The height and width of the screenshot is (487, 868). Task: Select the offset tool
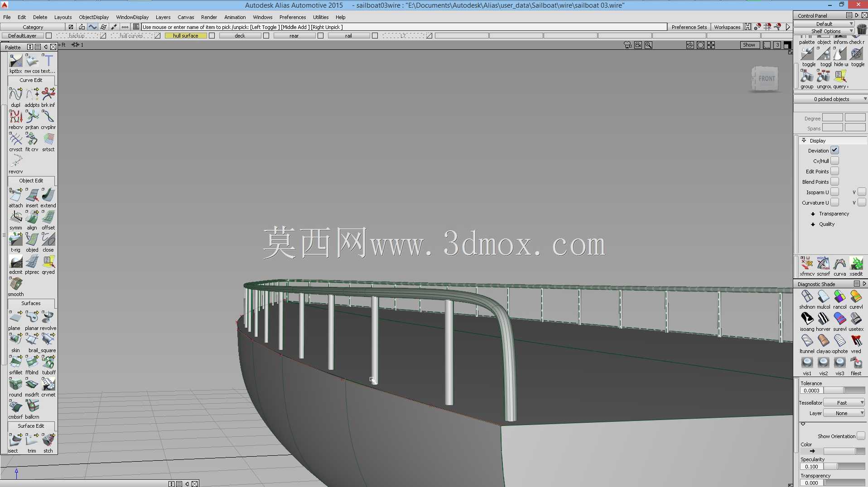tap(48, 217)
